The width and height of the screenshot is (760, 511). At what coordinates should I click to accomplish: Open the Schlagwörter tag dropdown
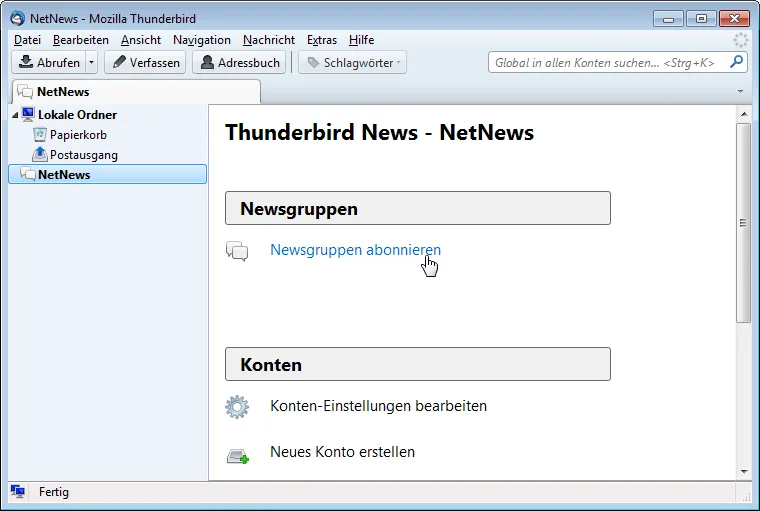pyautogui.click(x=352, y=63)
